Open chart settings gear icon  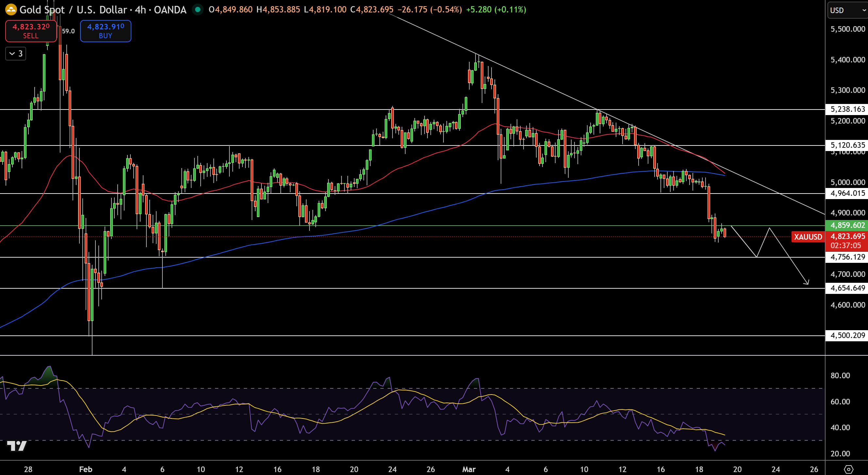(x=848, y=469)
